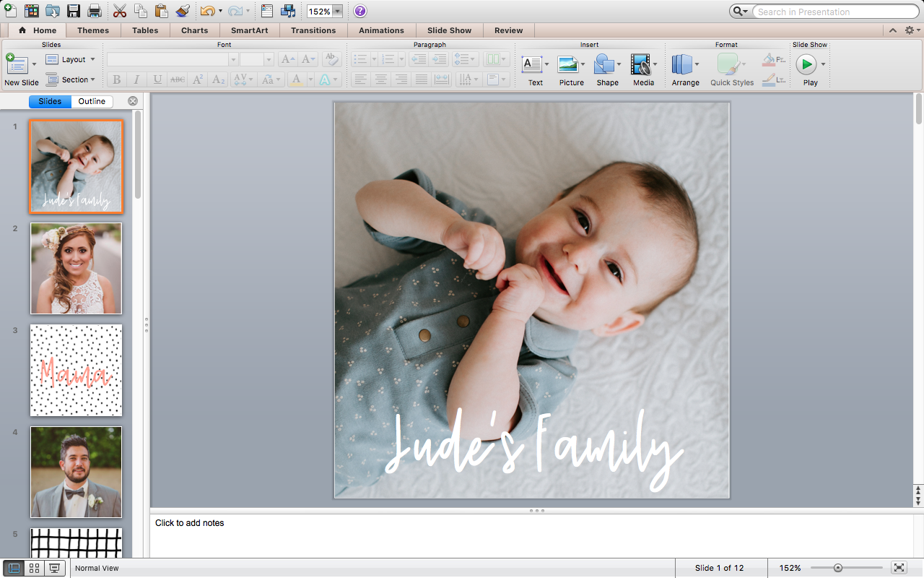Viewport: 924px width, 578px height.
Task: Toggle Subscript formatting
Action: 218,79
